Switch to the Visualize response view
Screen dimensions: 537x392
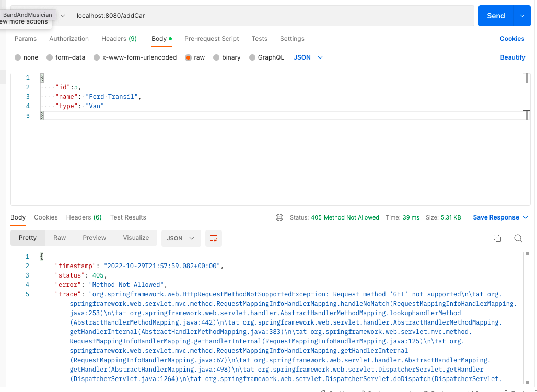coord(136,238)
